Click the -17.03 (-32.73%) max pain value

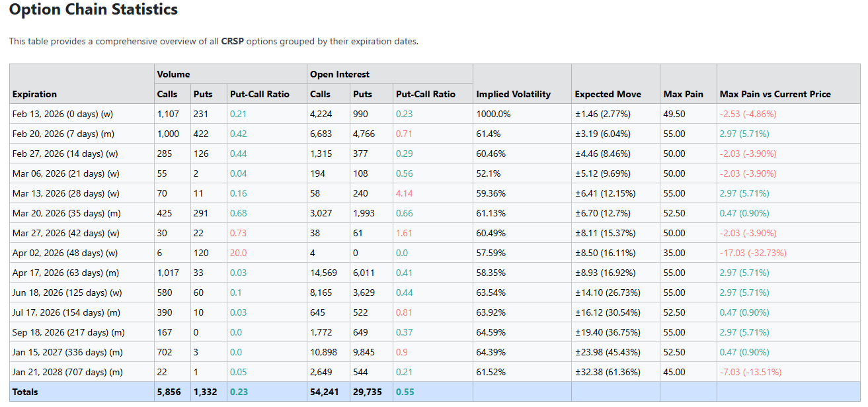coord(753,253)
